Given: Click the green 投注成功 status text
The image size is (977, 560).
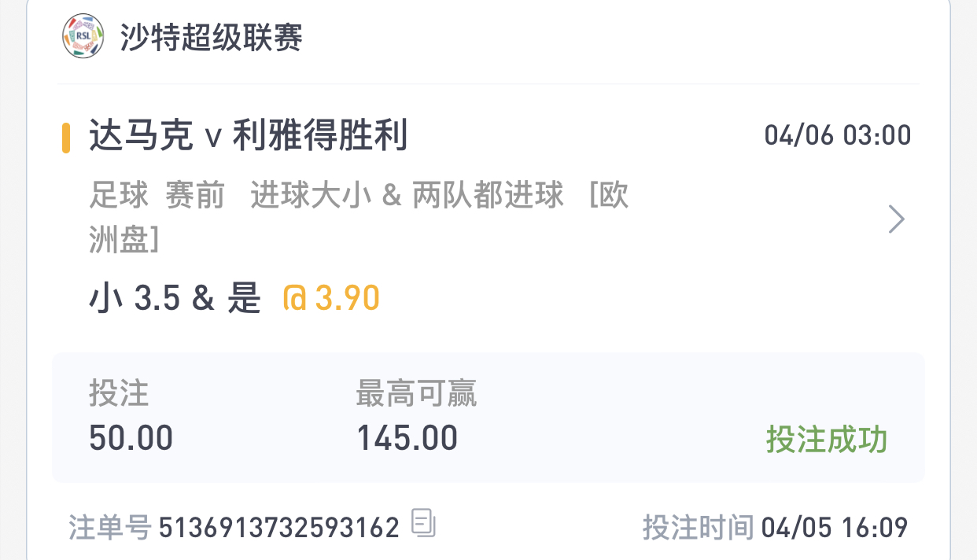Looking at the screenshot, I should (x=827, y=440).
